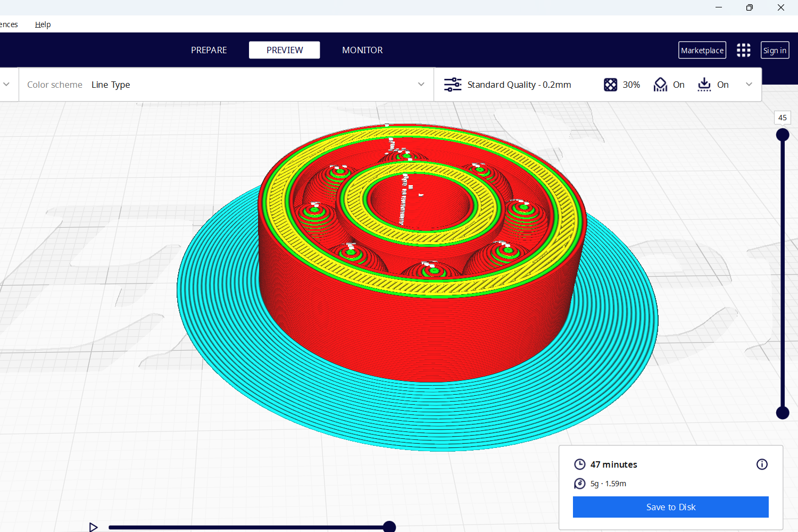Click the Save to Disk button

(x=670, y=506)
